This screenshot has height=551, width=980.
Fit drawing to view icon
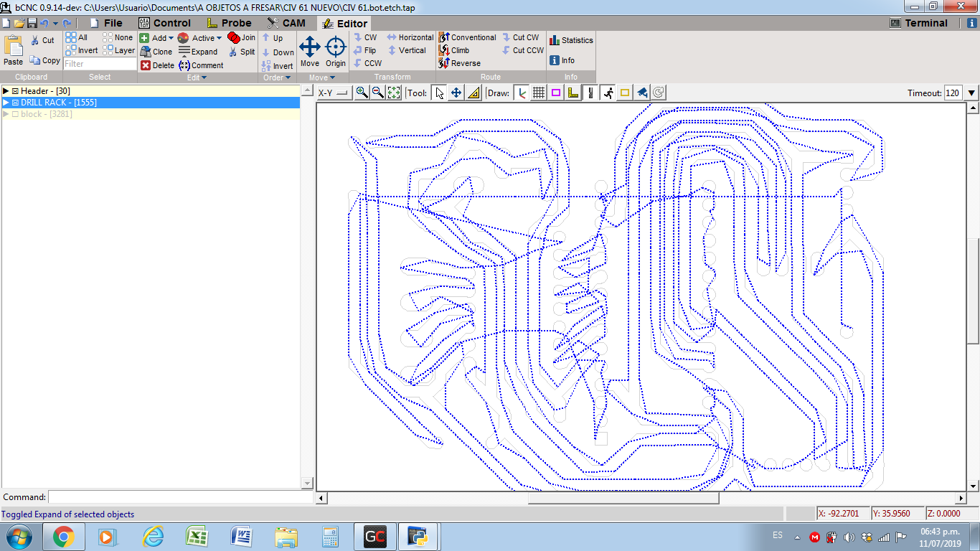393,93
